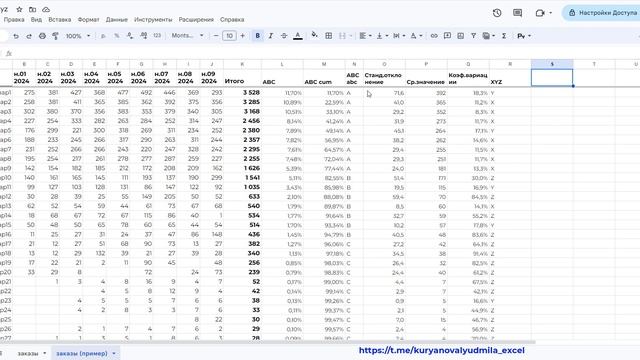Print the spreadsheet
This screenshot has width=640, height=360.
42,36
